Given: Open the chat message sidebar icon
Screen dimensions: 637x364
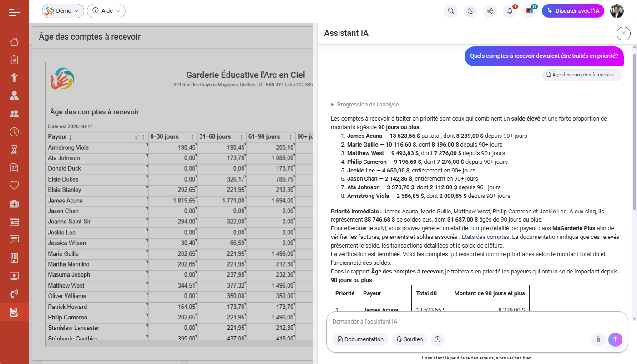Looking at the screenshot, I should 14,240.
